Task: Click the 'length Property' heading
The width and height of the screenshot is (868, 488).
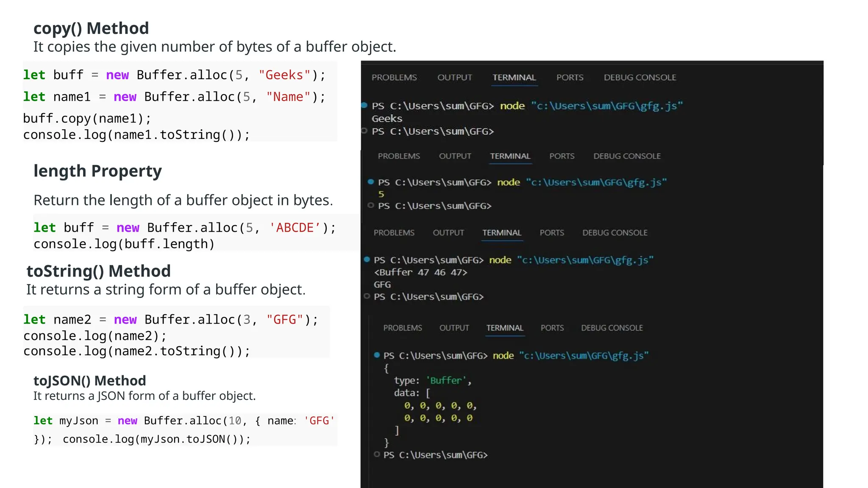Action: point(97,171)
